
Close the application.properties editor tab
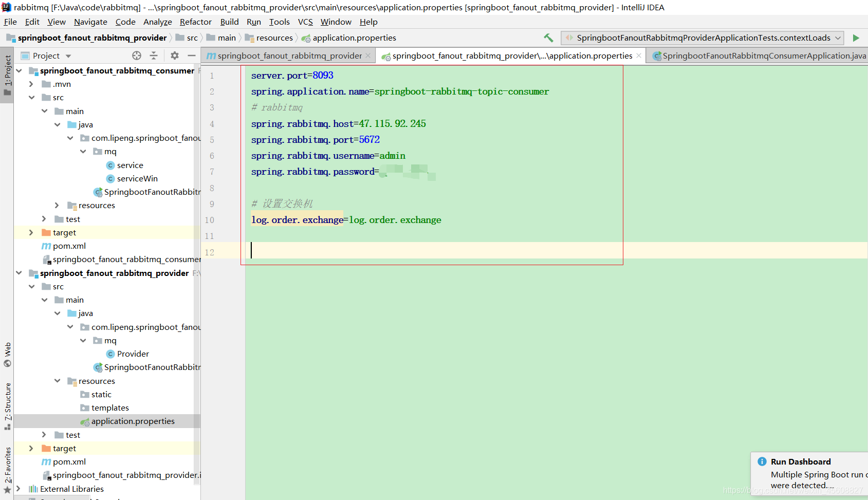(x=639, y=55)
